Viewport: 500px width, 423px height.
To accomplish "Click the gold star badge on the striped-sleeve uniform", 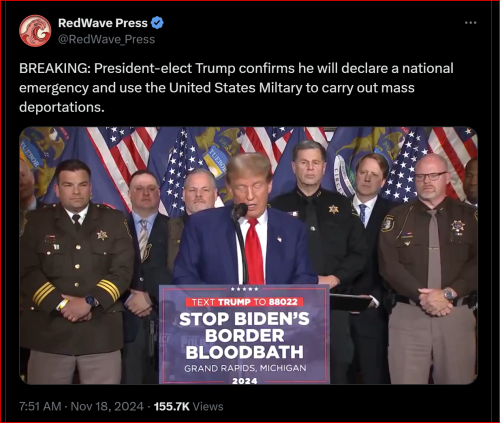I will (x=102, y=235).
